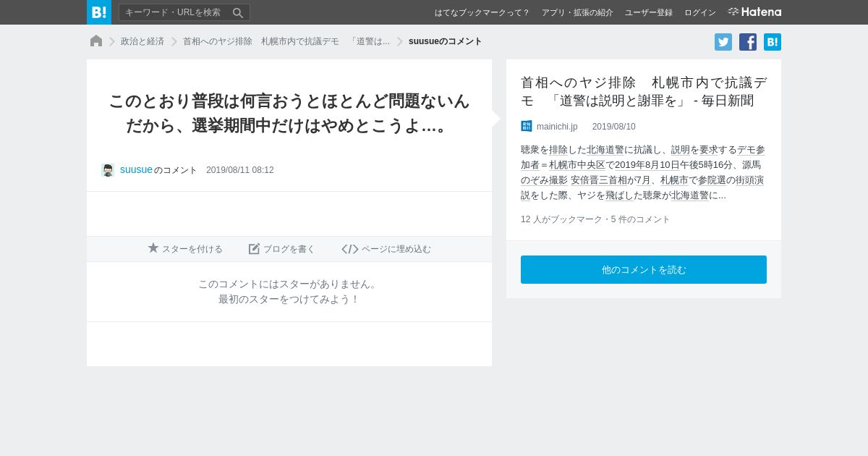Go to home via house icon
This screenshot has height=456, width=868.
96,41
